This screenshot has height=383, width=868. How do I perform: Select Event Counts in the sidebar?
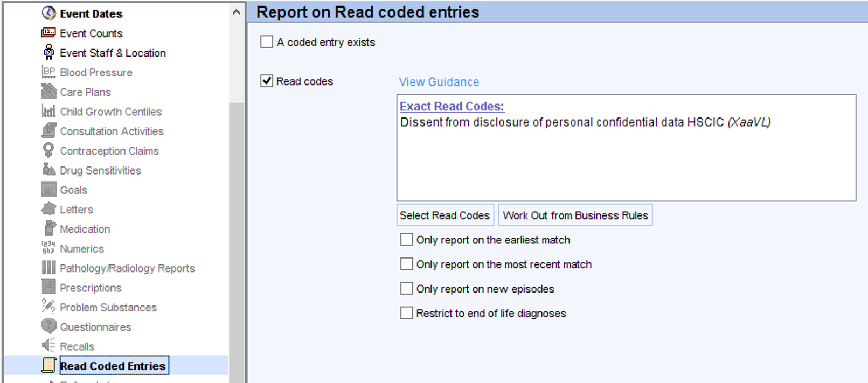[x=91, y=33]
